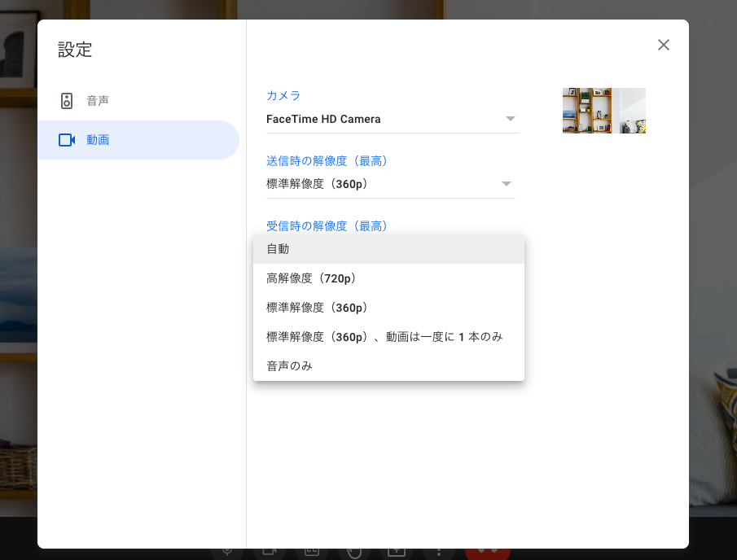This screenshot has width=737, height=560.
Task: Click the speaker icon beside 音声
Action: click(67, 101)
